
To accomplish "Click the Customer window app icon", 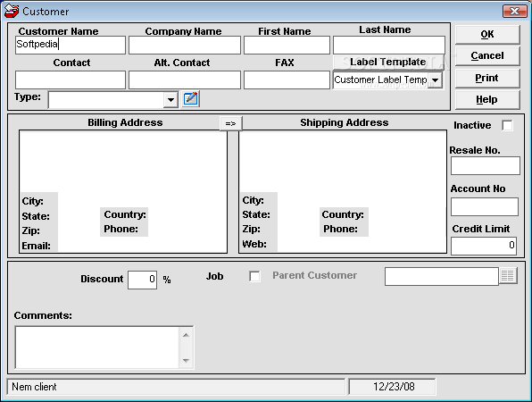I will [x=12, y=11].
